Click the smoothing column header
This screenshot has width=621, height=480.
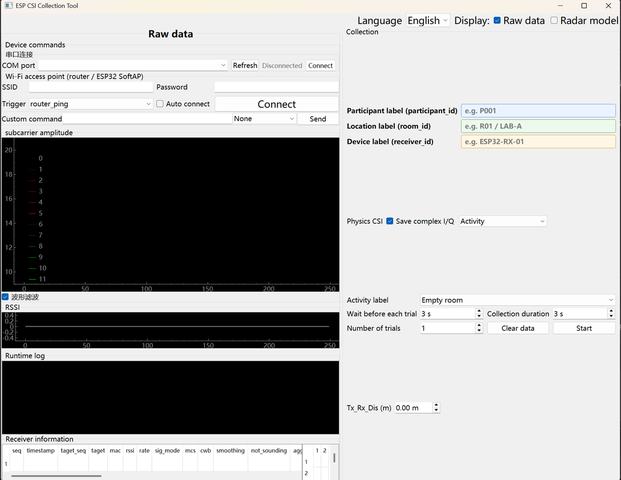tap(230, 450)
